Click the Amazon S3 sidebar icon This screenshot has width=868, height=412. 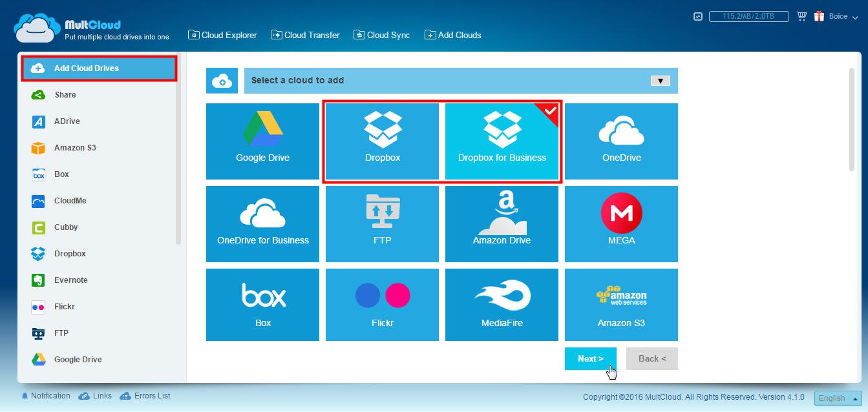(x=38, y=148)
